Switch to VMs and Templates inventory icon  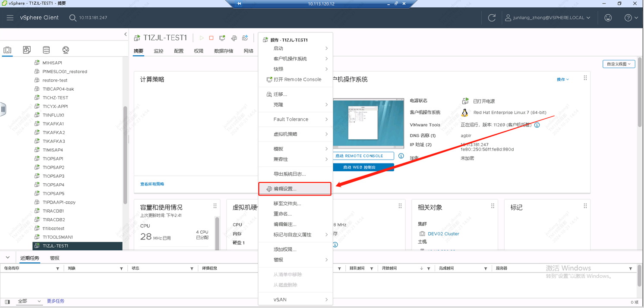click(x=27, y=50)
